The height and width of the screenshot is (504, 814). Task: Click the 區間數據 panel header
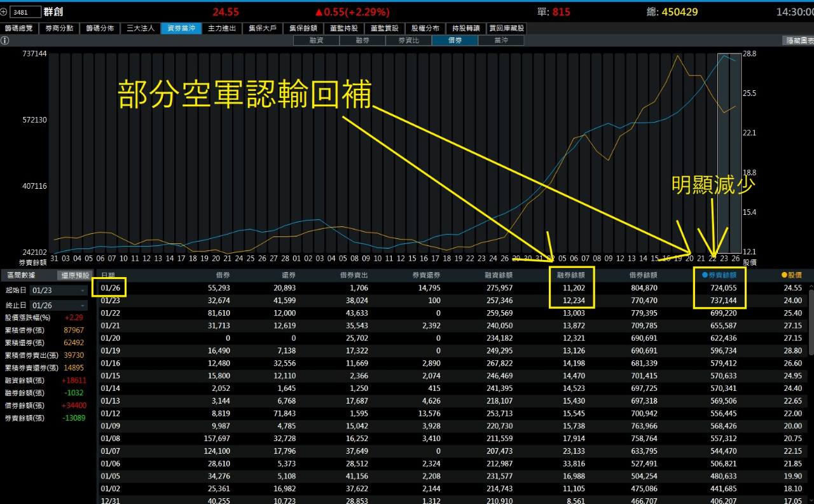(21, 275)
